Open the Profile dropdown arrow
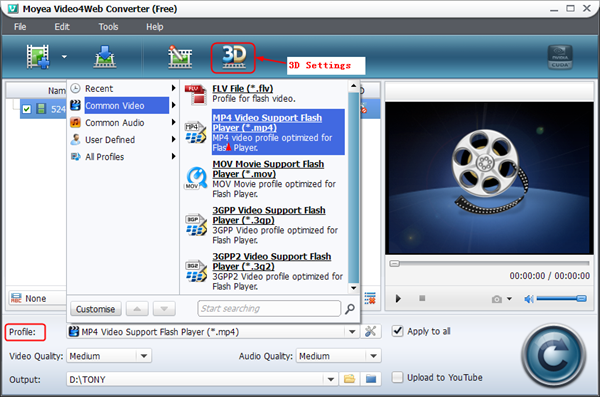Image resolution: width=600 pixels, height=397 pixels. [352, 332]
